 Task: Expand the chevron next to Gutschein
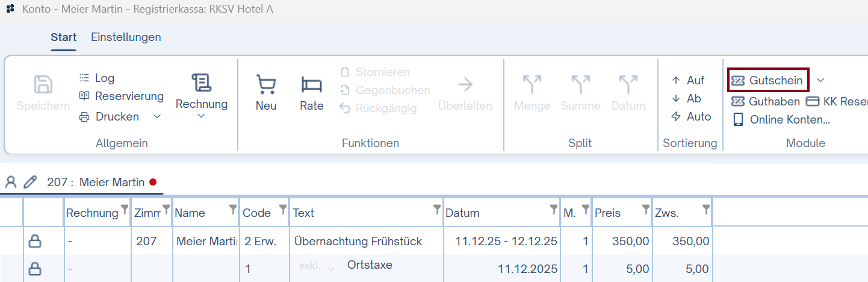click(820, 80)
